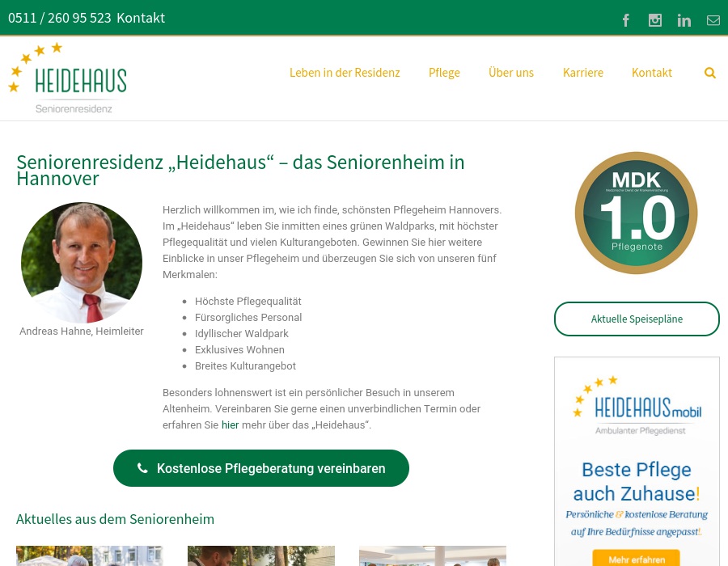Screen dimensions: 728x566
Task: Open the Leben in der Residenz menu
Action: pos(345,73)
